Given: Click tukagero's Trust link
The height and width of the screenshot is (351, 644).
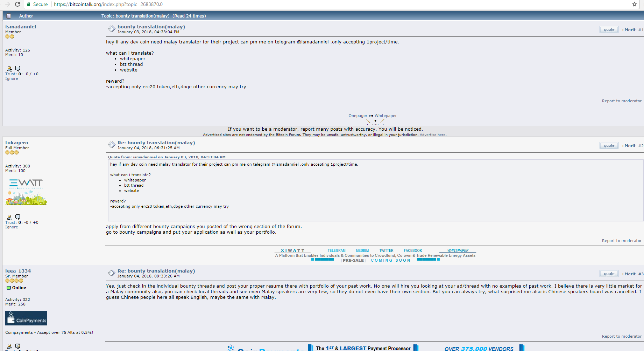Looking at the screenshot, I should point(11,222).
